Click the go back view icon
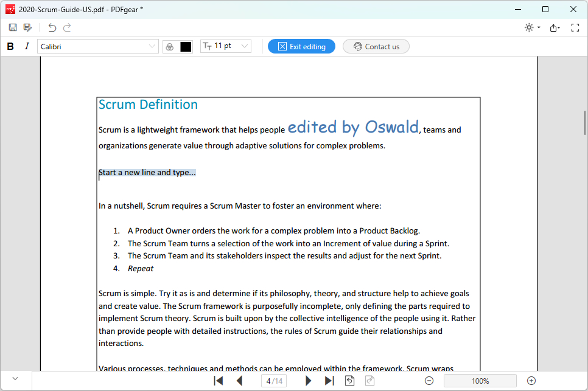Screen dimensions: 588x391 tap(349, 381)
